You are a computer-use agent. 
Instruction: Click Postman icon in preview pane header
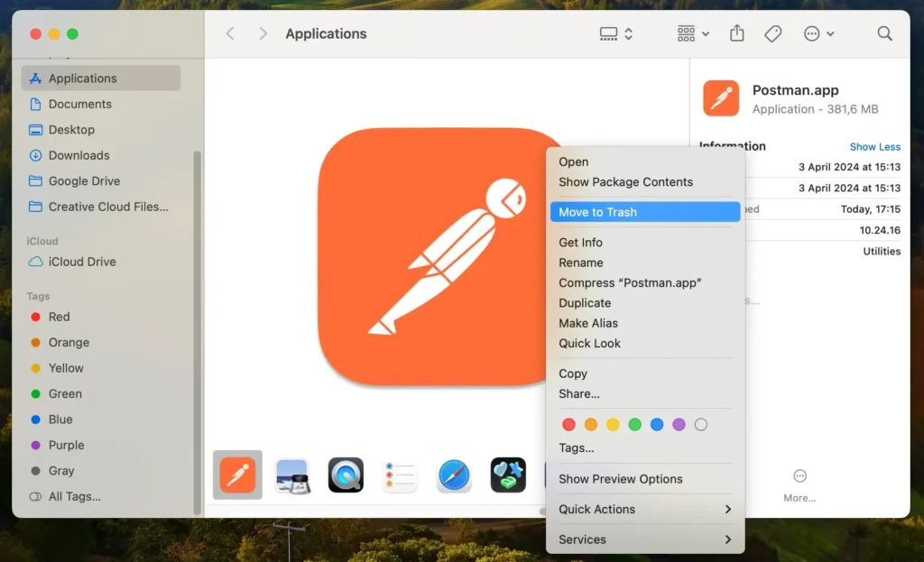[721, 98]
